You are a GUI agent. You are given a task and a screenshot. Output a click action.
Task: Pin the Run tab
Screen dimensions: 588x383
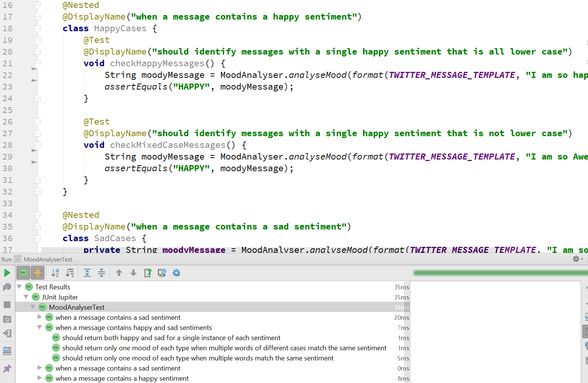pyautogui.click(x=7, y=369)
